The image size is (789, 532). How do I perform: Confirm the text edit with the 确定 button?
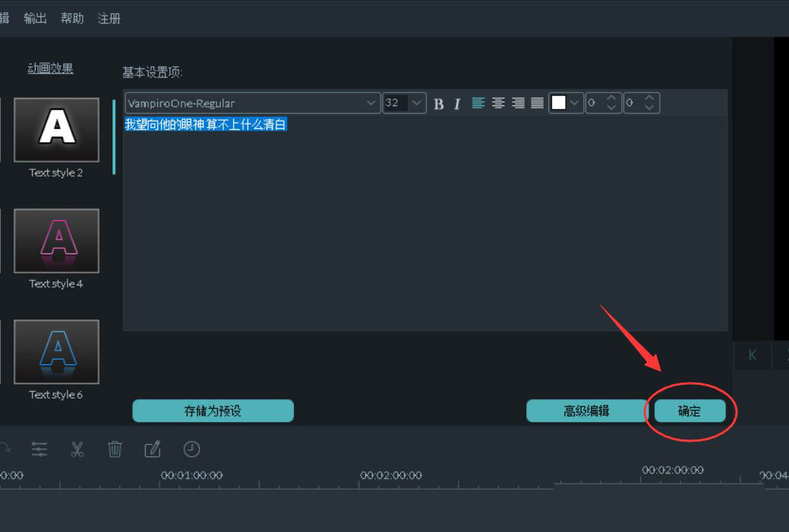coord(688,411)
